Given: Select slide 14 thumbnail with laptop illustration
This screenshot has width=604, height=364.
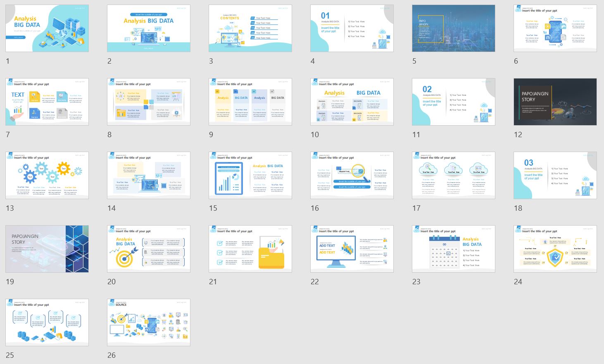Looking at the screenshot, I should (x=149, y=175).
